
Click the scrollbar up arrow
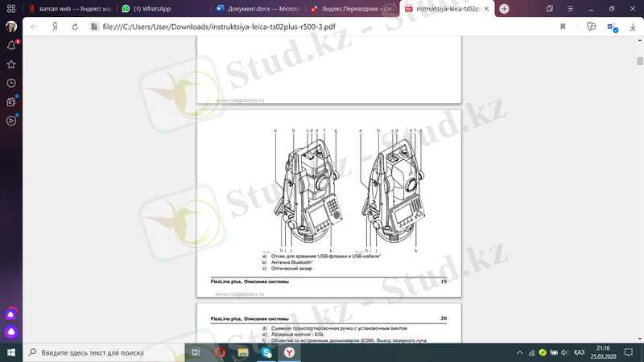639,40
